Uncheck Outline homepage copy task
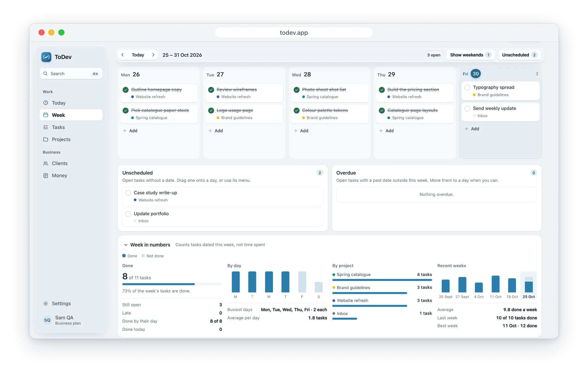Image resolution: width=588 pixels, height=374 pixels. pos(126,90)
